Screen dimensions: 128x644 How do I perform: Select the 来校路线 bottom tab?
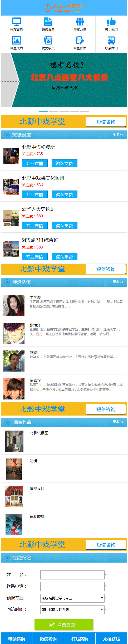tap(111, 639)
